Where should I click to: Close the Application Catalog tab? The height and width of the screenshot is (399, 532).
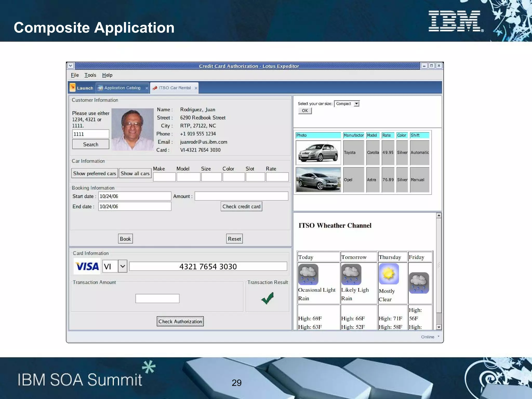coord(147,88)
